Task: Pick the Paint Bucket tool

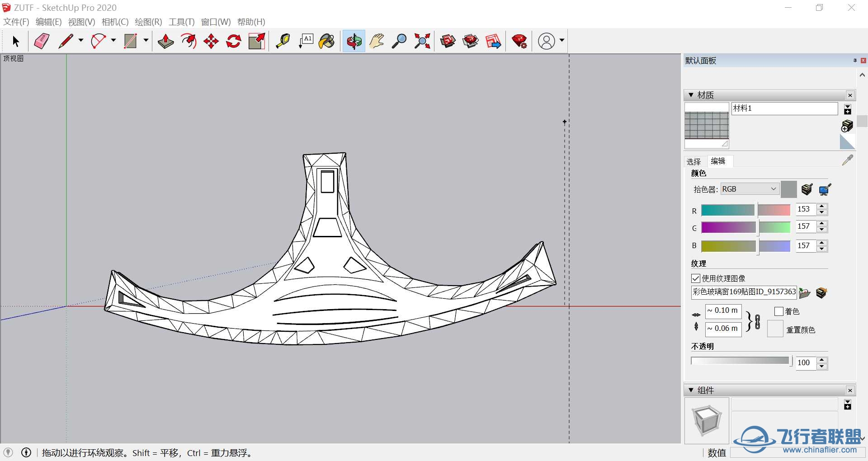Action: (326, 41)
